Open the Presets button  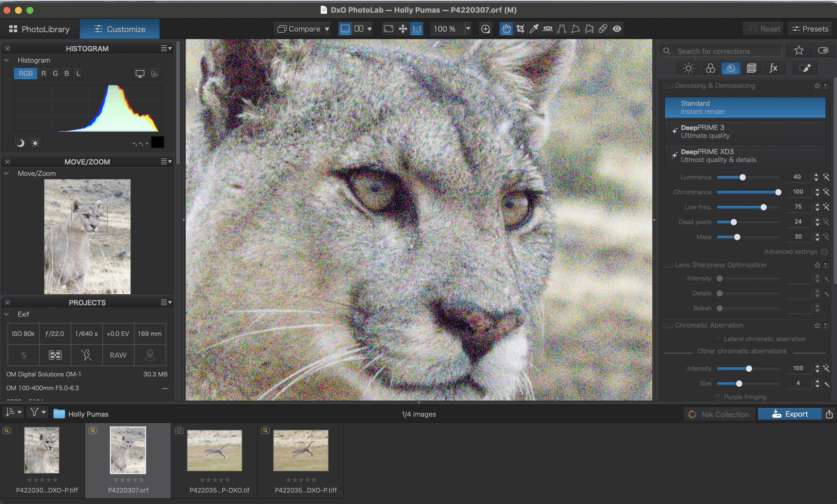810,29
